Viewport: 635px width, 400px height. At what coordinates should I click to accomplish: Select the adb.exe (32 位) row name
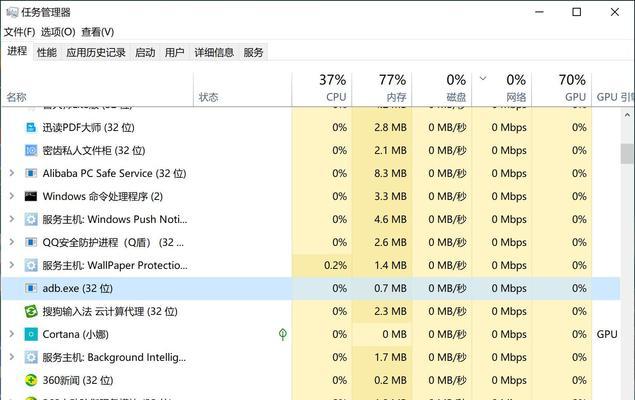click(78, 288)
